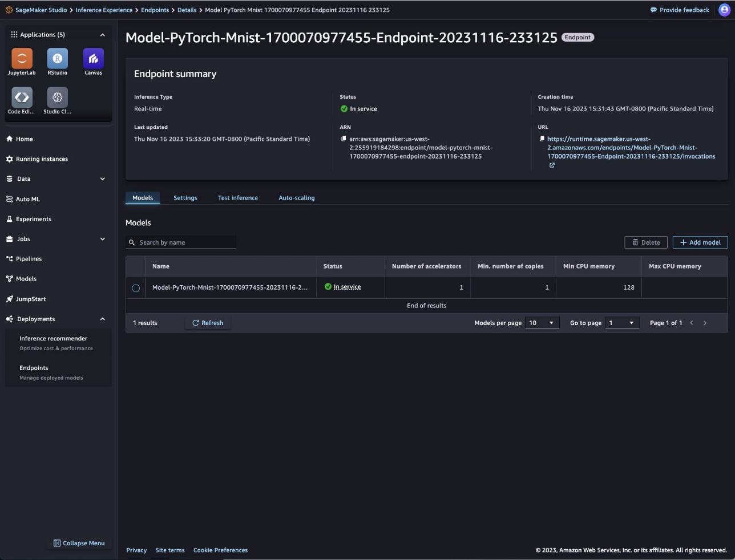Copy the endpoint URL with copy icon
This screenshot has height=560, width=735.
tap(542, 139)
